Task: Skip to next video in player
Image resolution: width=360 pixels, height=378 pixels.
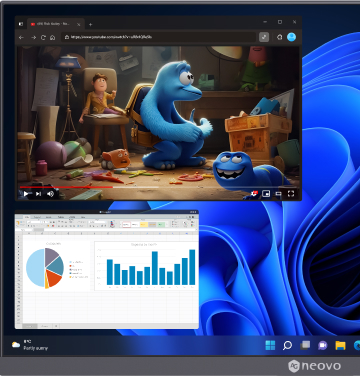Action: (38, 194)
